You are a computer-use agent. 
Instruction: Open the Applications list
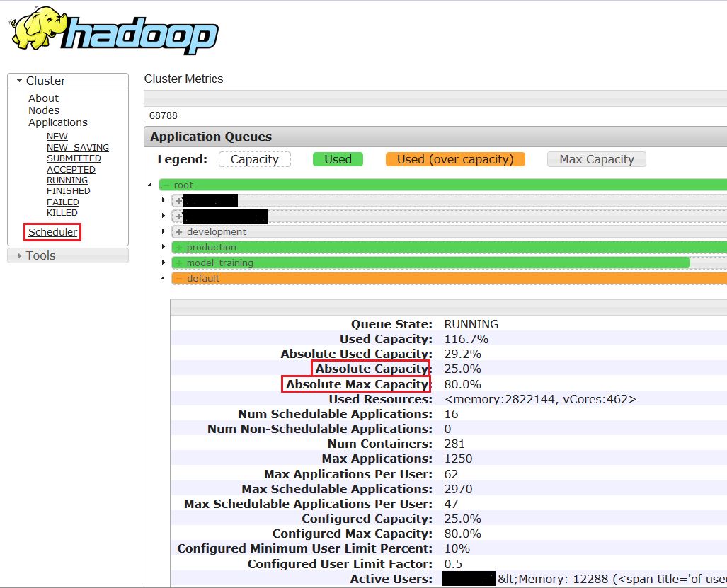(57, 122)
